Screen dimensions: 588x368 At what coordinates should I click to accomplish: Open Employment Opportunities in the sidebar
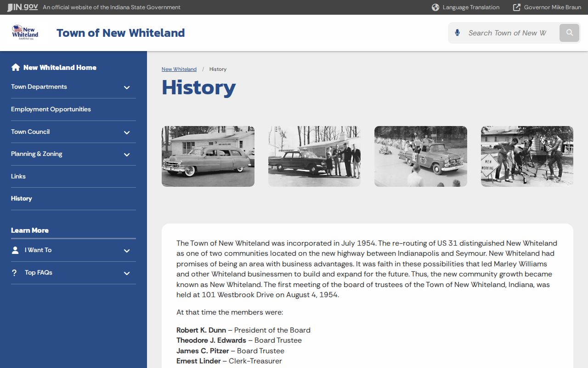(x=51, y=109)
